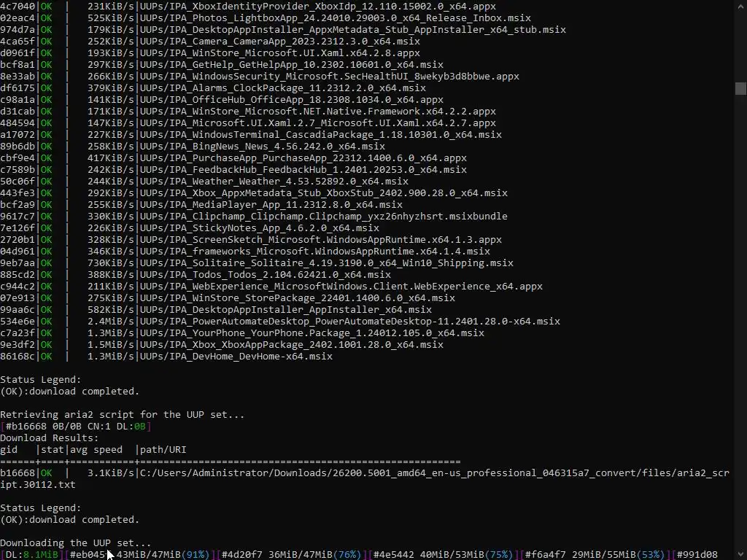
Task: Click the PurchaseApp_22312.1400.6.0 appx path
Action: (x=303, y=158)
